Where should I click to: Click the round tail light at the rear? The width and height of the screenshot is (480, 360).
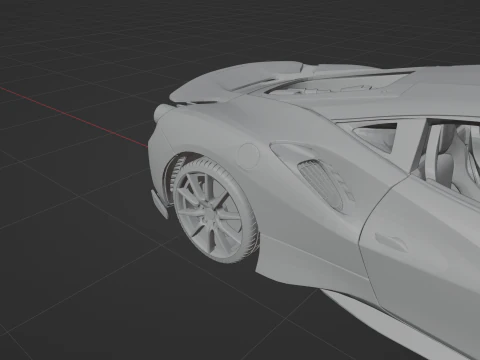[x=161, y=112]
